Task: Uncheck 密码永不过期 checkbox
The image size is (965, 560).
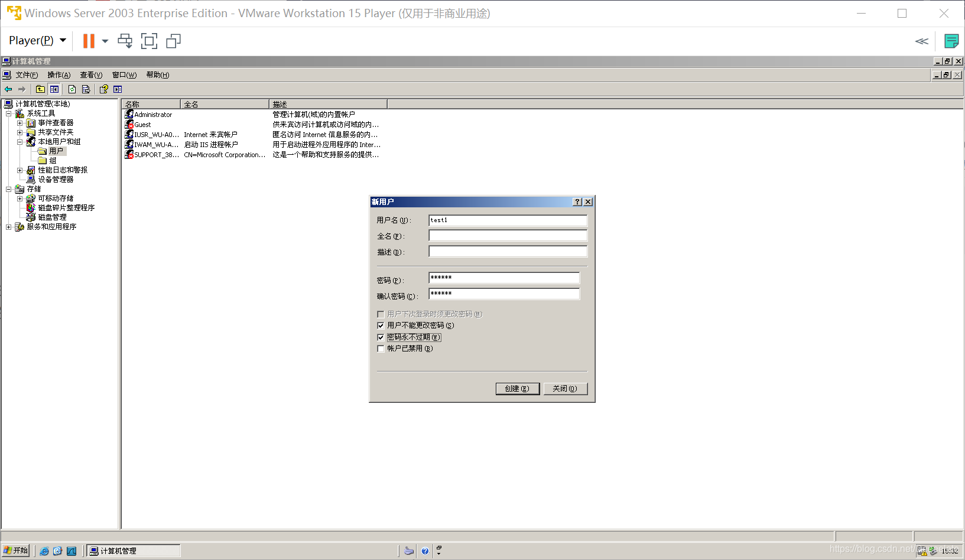Action: pyautogui.click(x=381, y=337)
